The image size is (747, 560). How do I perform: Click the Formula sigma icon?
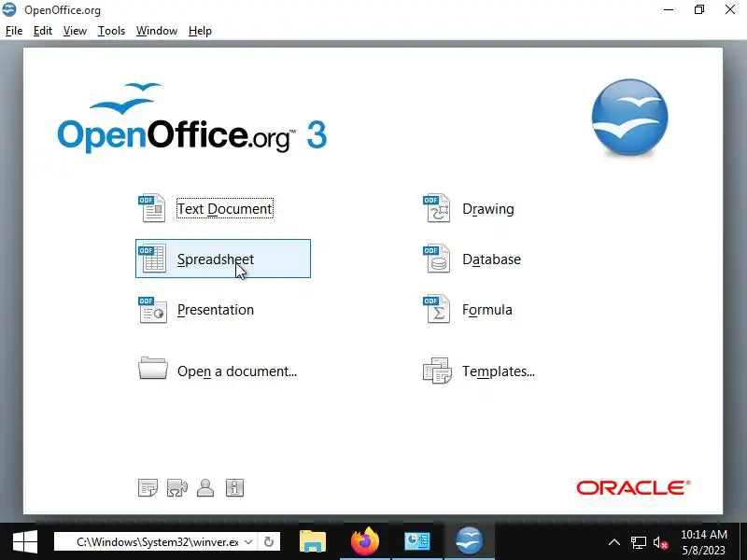[437, 309]
